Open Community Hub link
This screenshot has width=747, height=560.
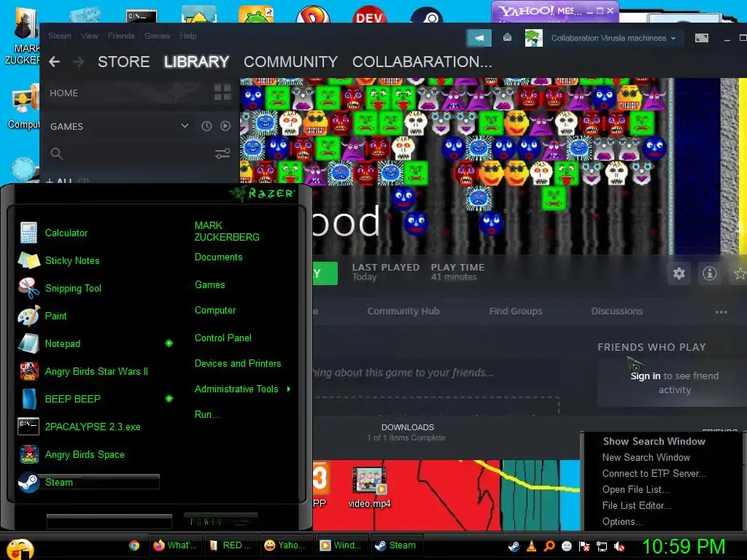pyautogui.click(x=403, y=311)
